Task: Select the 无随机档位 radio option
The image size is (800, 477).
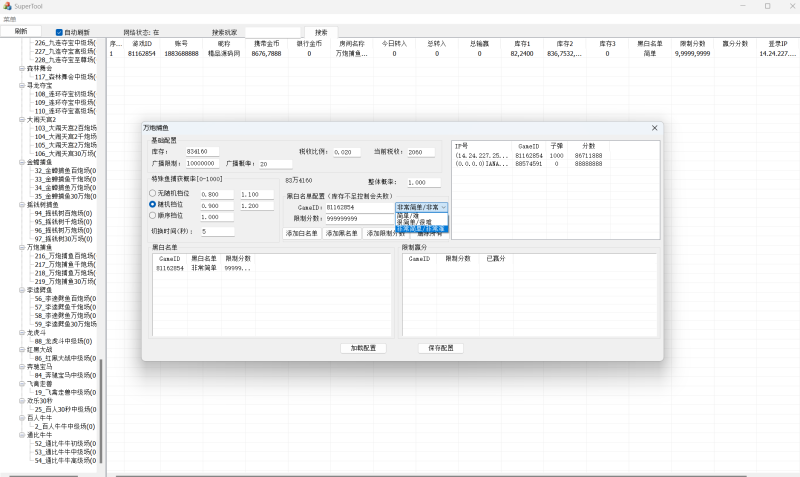Action: coord(152,194)
